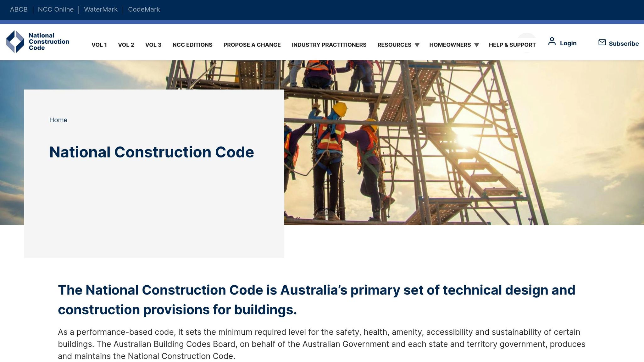Screen dimensions: 644x362
Task: Open the INDUSTRY PRACTITIONERS page
Action: point(329,45)
